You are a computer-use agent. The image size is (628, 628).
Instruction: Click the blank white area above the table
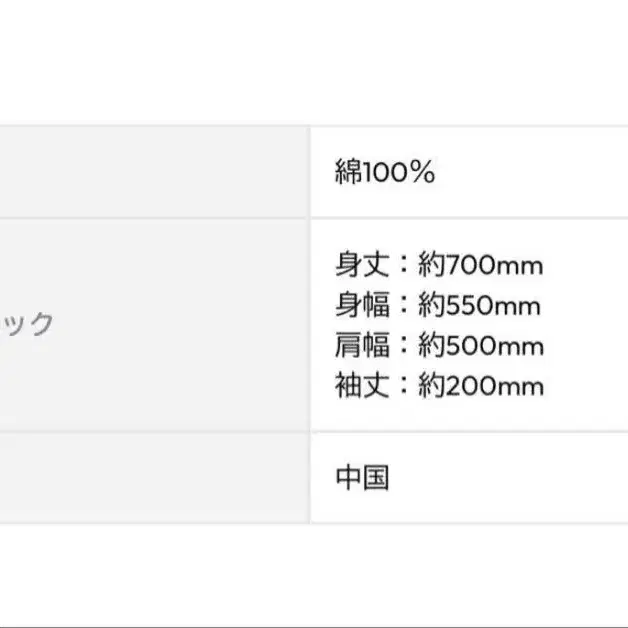[x=314, y=62]
